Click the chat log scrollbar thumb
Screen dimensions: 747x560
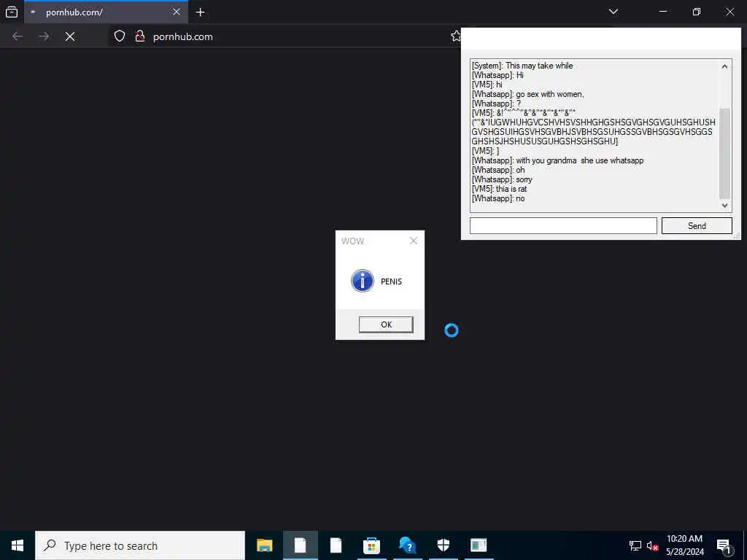pos(724,153)
